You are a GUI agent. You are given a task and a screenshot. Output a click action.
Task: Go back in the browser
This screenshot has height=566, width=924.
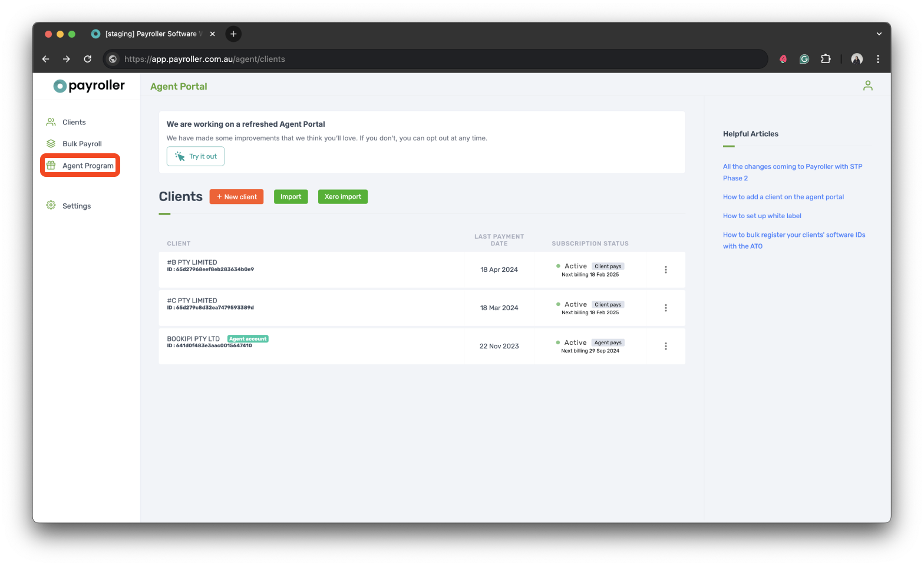coord(45,59)
